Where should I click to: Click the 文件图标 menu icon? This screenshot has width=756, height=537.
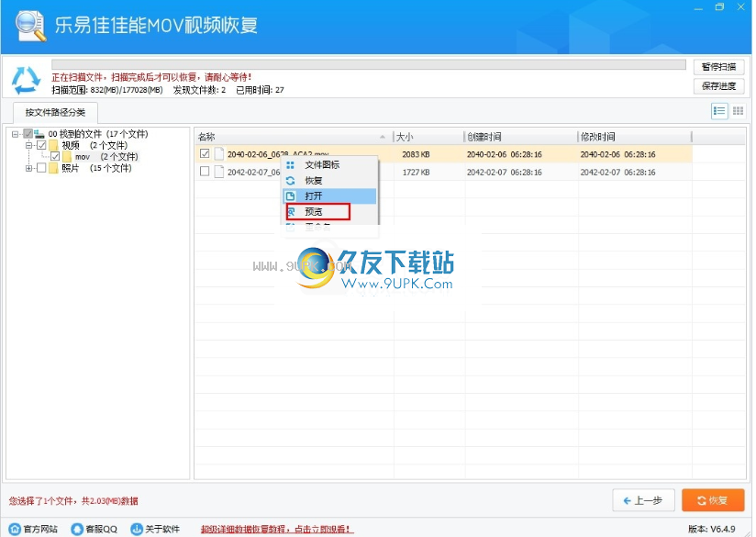[290, 165]
